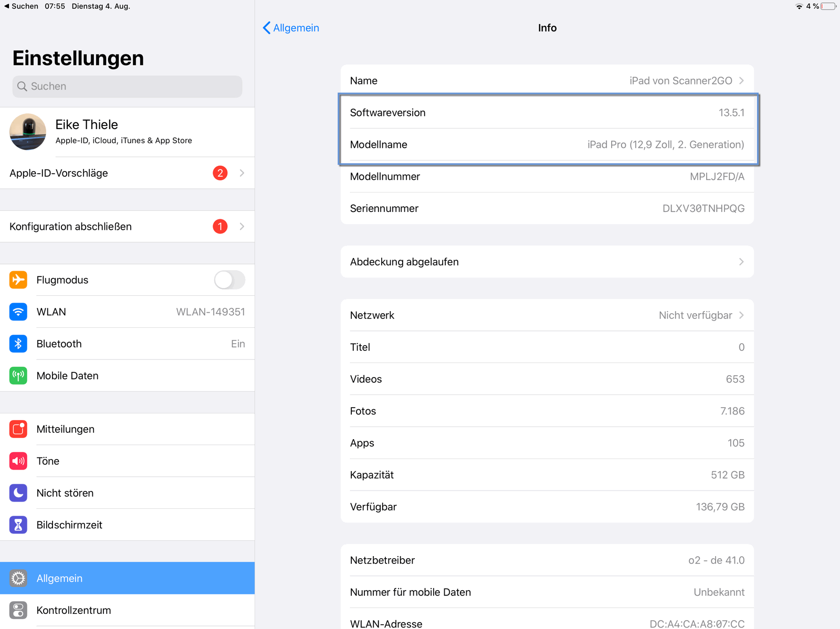
Task: Open Töne settings in sidebar
Action: point(127,461)
